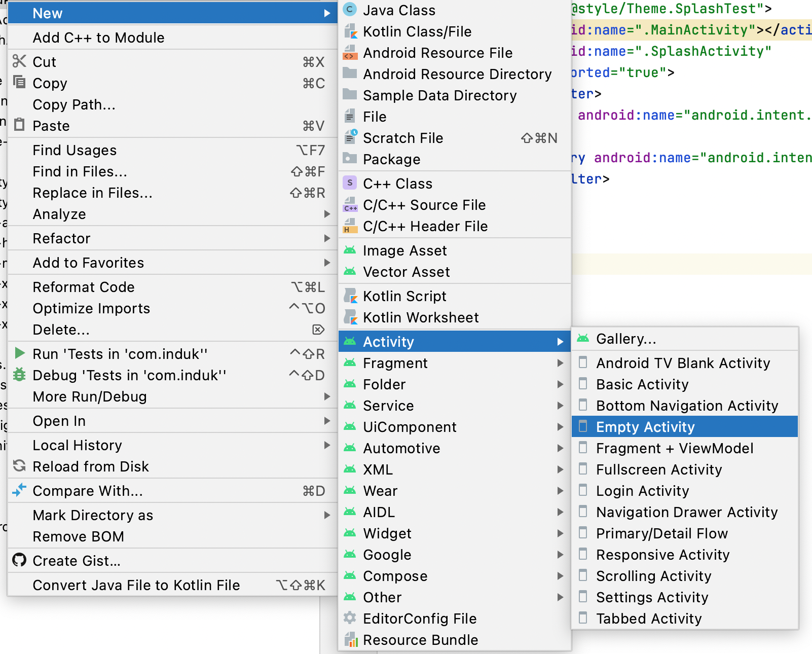This screenshot has height=654, width=812.
Task: Click the Compare With arrows icon
Action: pyautogui.click(x=19, y=490)
